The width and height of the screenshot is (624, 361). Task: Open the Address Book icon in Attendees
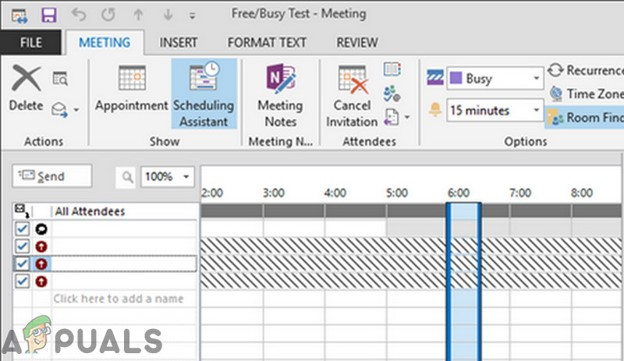pyautogui.click(x=392, y=69)
